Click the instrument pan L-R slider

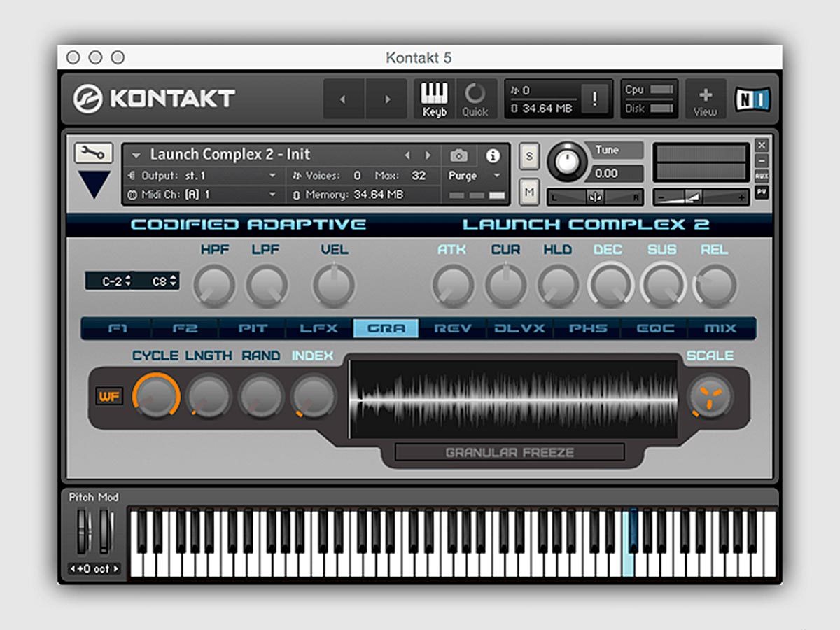point(595,197)
